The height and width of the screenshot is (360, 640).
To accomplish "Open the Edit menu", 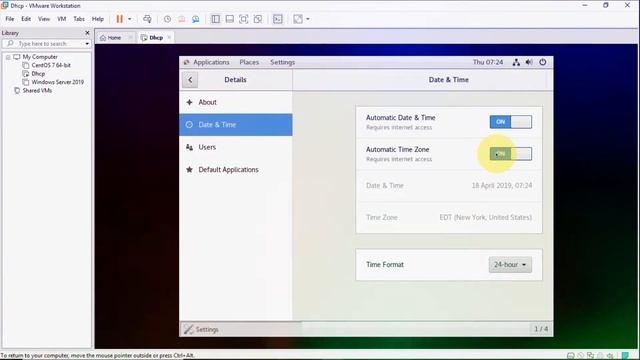I will pyautogui.click(x=26, y=19).
